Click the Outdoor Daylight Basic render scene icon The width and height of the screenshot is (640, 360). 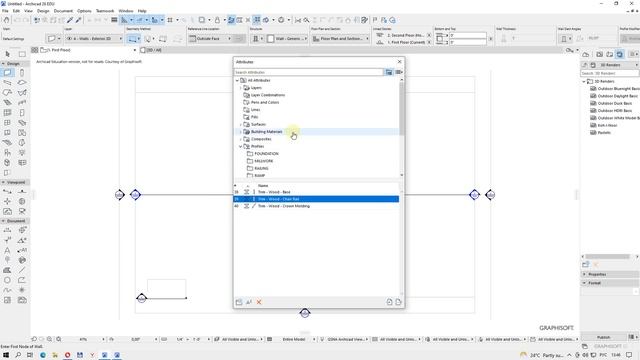point(593,96)
